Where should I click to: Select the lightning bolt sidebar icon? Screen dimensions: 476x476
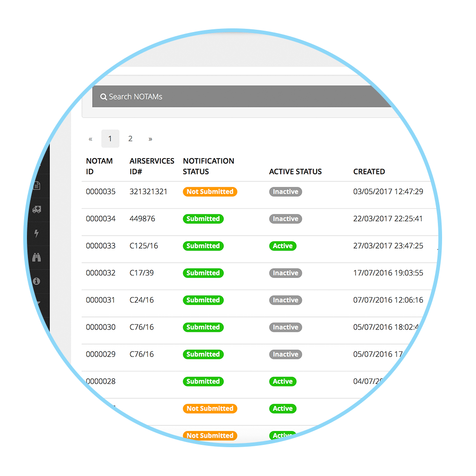[x=37, y=233]
